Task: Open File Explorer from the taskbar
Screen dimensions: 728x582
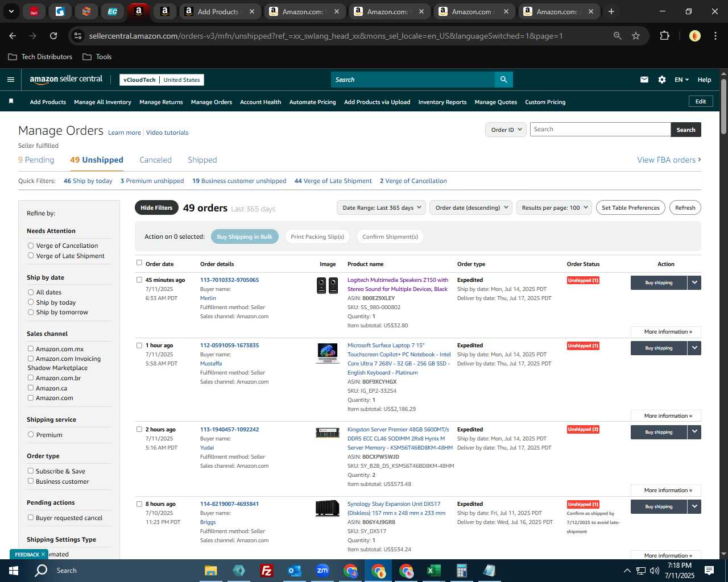Action: coord(211,571)
